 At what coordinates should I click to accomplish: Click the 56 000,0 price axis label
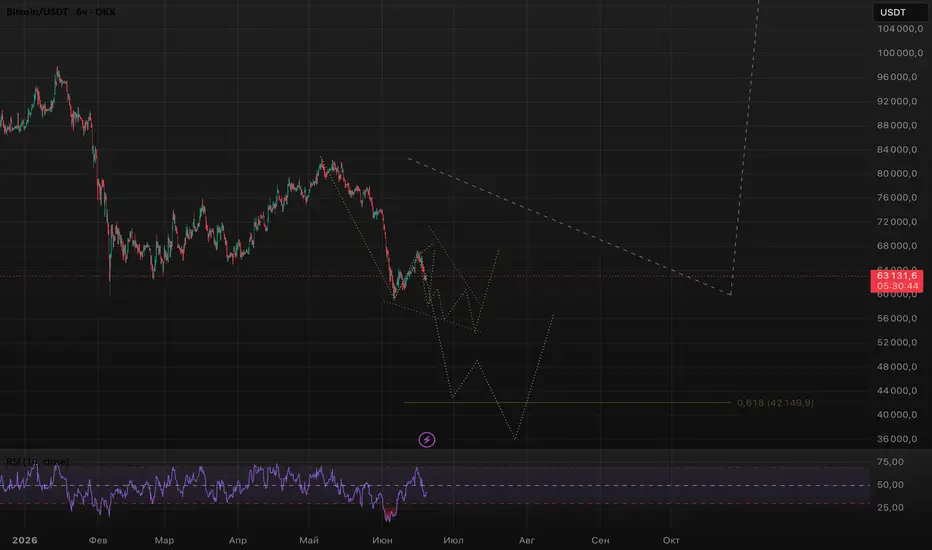pyautogui.click(x=897, y=318)
